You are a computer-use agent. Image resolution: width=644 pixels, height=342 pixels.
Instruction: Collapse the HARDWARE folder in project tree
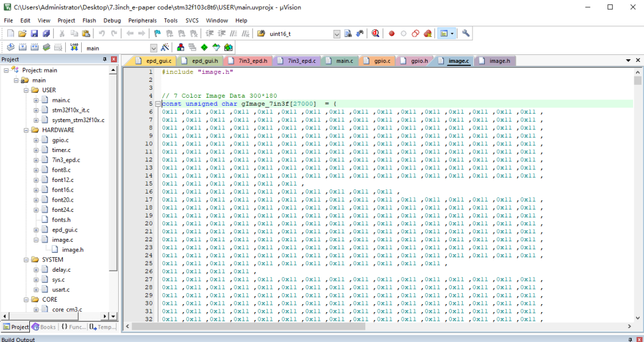(26, 130)
